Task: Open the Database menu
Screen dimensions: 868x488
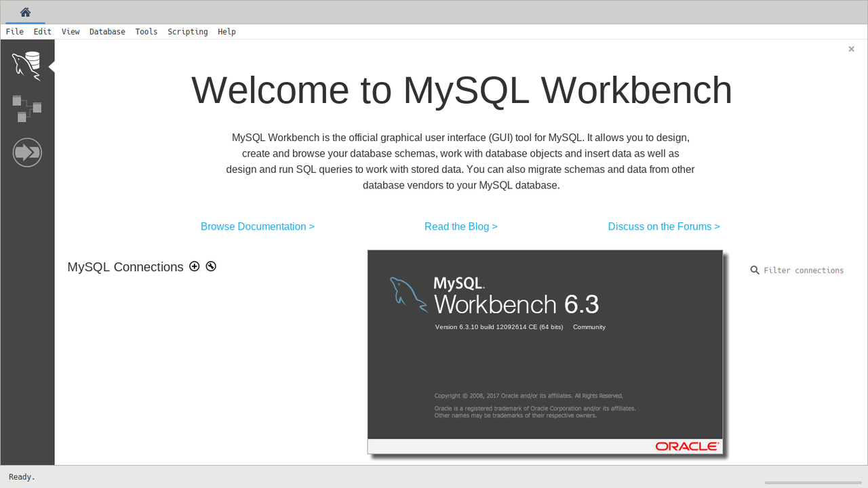Action: click(x=107, y=32)
